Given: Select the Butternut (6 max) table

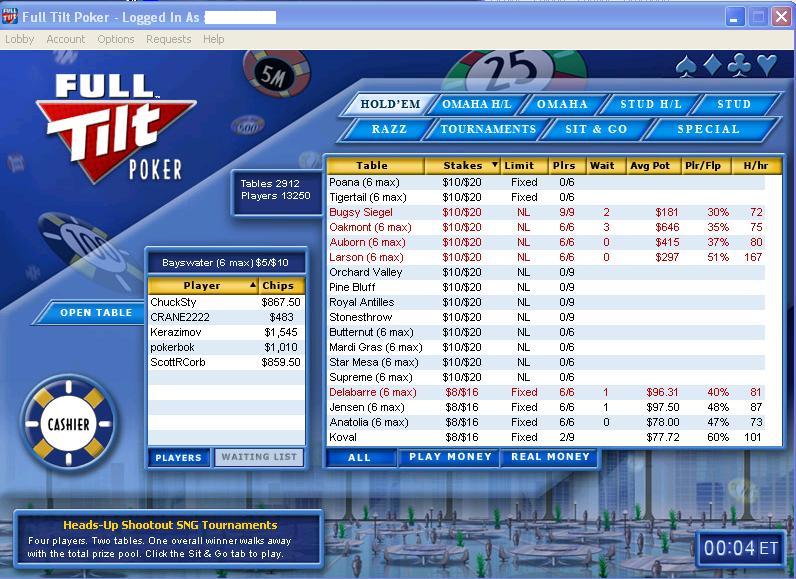Looking at the screenshot, I should [x=546, y=332].
